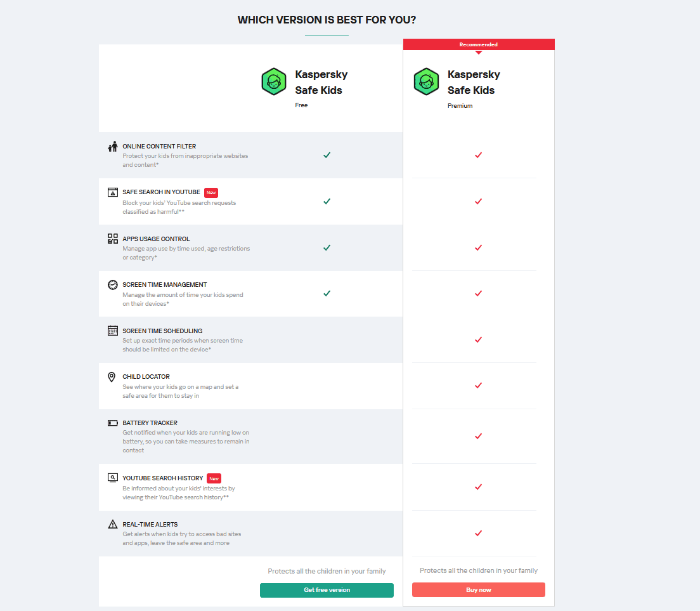Click the New badge beside YouTube Search History
700x611 pixels.
click(x=214, y=478)
